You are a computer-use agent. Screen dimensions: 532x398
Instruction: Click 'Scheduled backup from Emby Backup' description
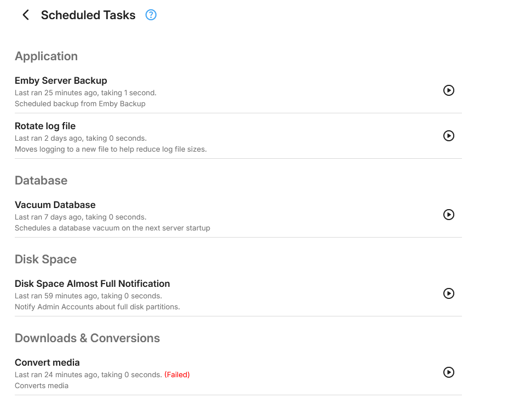[x=80, y=103]
